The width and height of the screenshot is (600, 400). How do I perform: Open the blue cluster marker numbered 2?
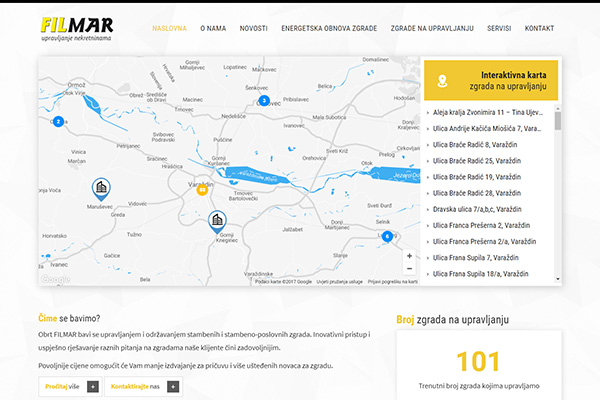tap(58, 122)
